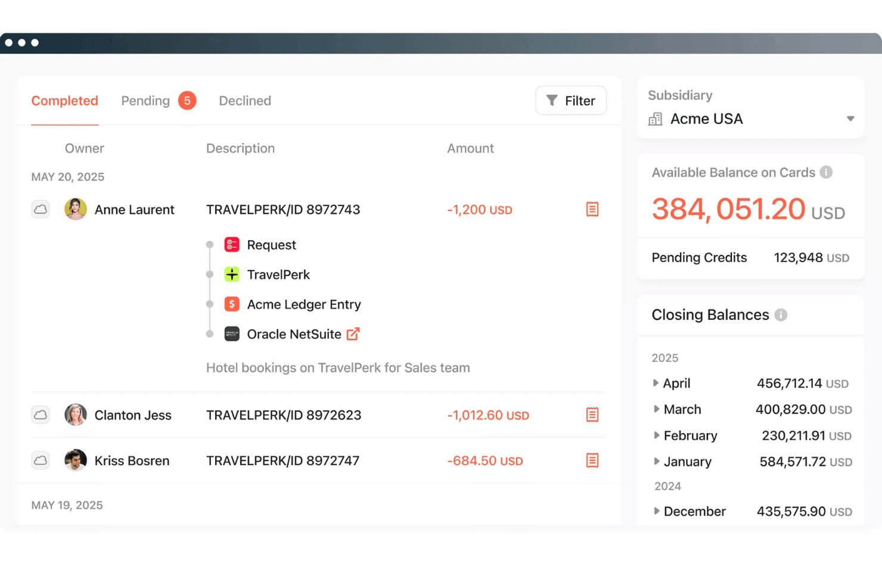Click cloud sync icon beside Anne Laurent
The width and height of the screenshot is (882, 588).
[x=41, y=209]
